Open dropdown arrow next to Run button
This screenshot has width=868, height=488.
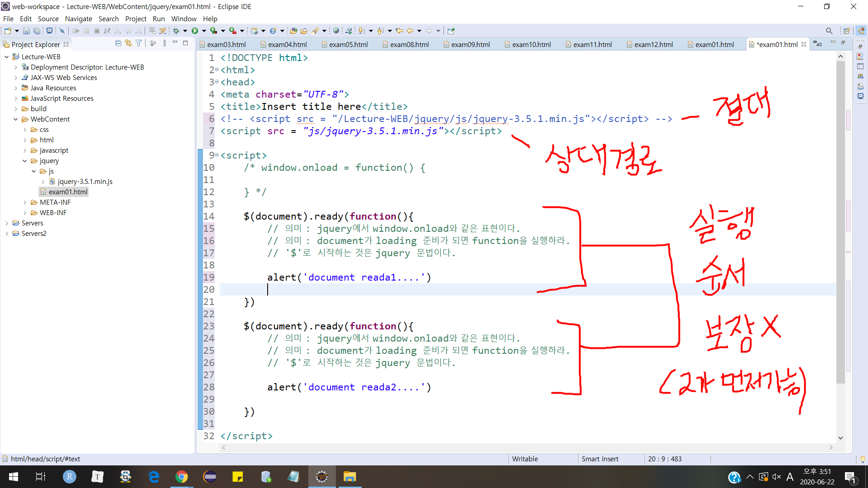pos(204,31)
